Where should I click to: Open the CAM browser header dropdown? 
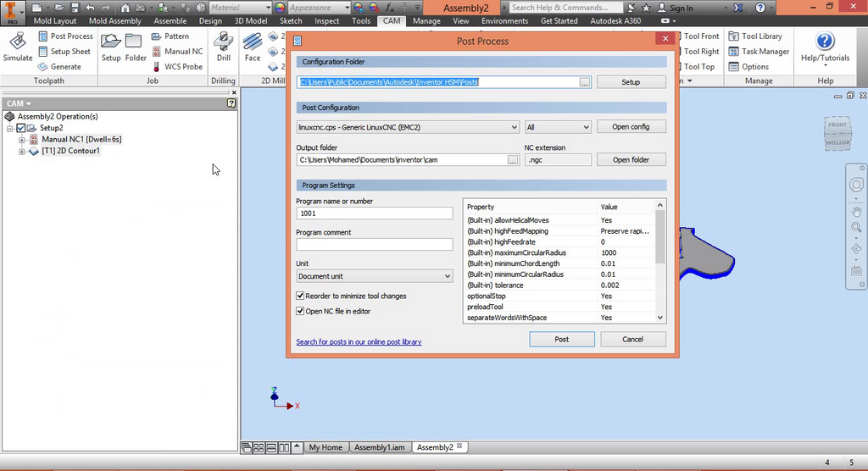19,103
